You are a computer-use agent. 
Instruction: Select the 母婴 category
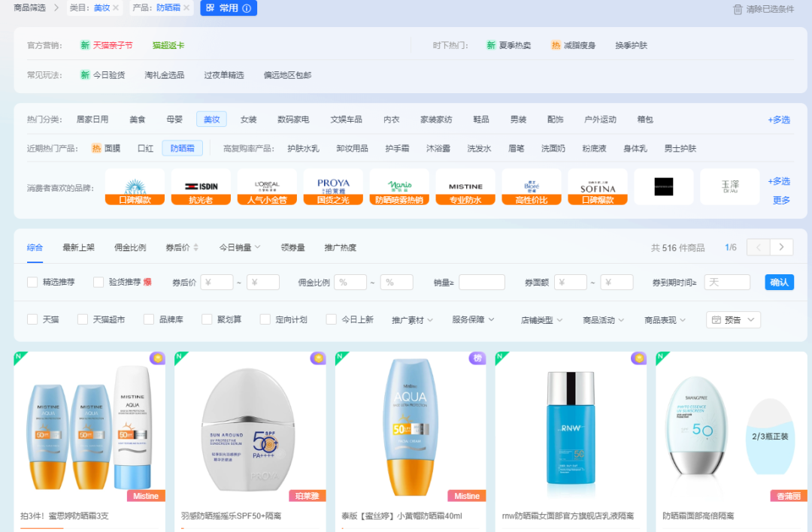coord(174,119)
